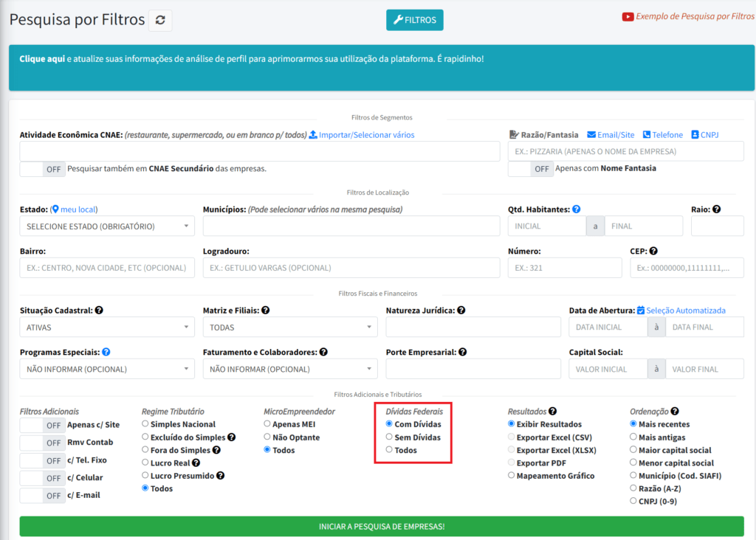Viewport: 756px width, 540px height.
Task: Click help icon beside Lucro Real
Action: point(196,463)
